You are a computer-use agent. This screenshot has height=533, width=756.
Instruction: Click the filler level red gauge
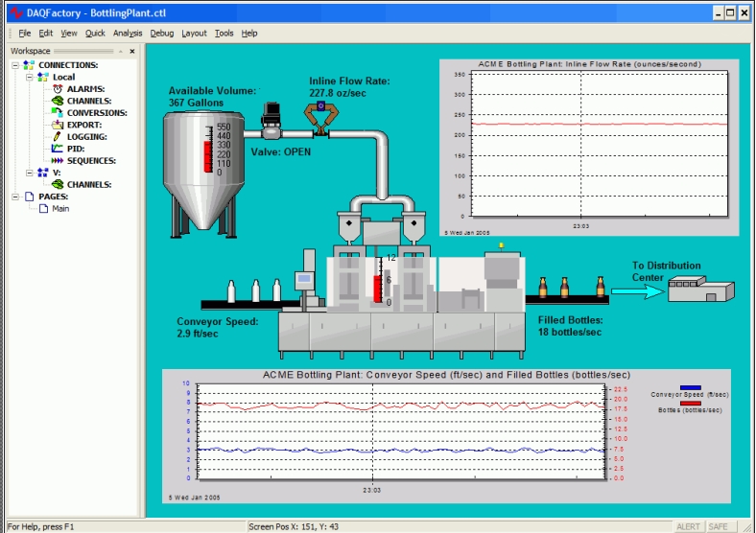(377, 289)
